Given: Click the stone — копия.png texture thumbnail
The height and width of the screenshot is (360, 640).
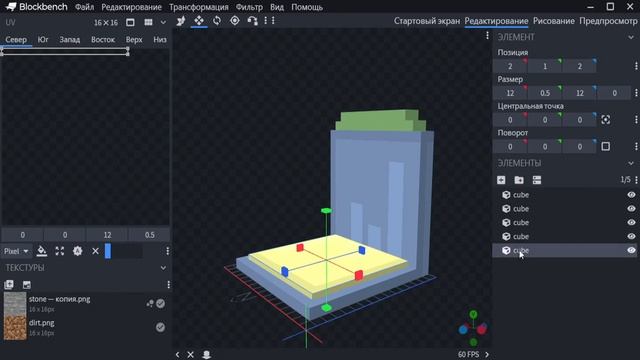Looking at the screenshot, I should [15, 303].
